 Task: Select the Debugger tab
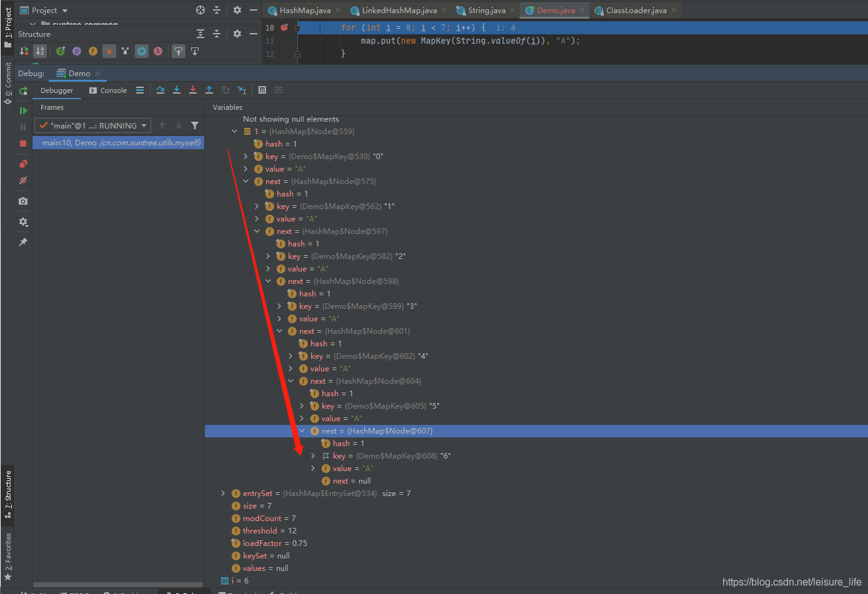pos(57,90)
